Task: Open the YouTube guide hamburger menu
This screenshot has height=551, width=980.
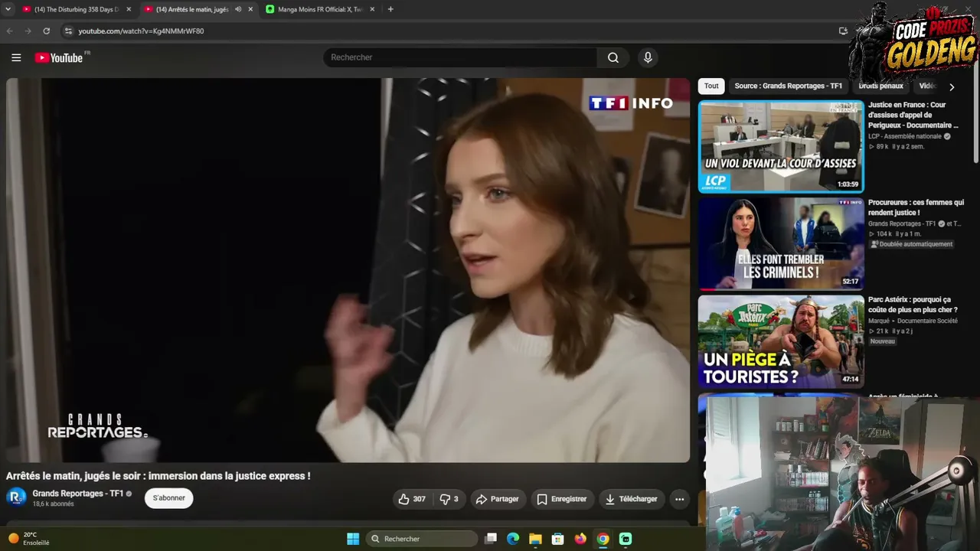Action: pos(16,57)
